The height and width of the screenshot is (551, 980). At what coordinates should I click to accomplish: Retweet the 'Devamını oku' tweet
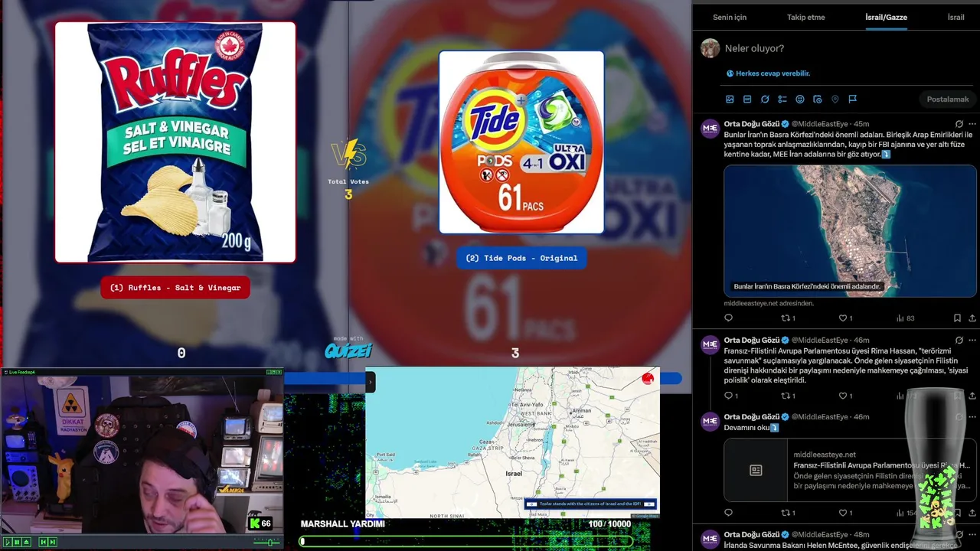[788, 513]
